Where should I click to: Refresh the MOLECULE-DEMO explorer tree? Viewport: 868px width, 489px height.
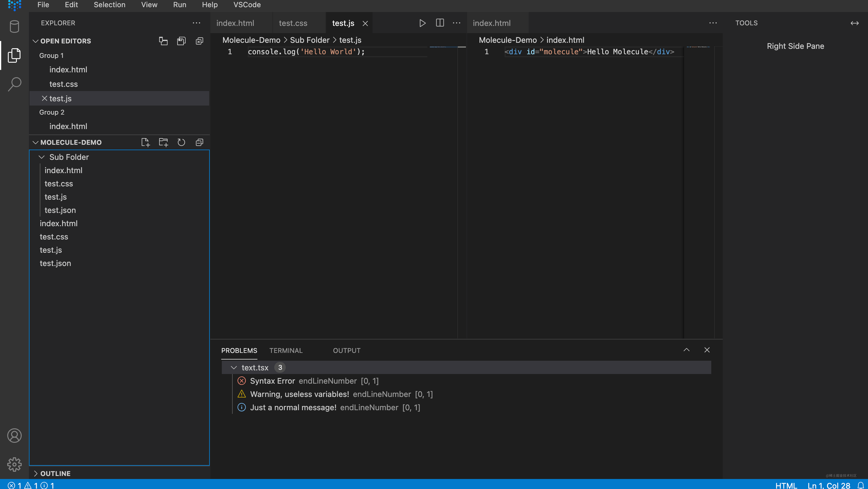pyautogui.click(x=181, y=142)
